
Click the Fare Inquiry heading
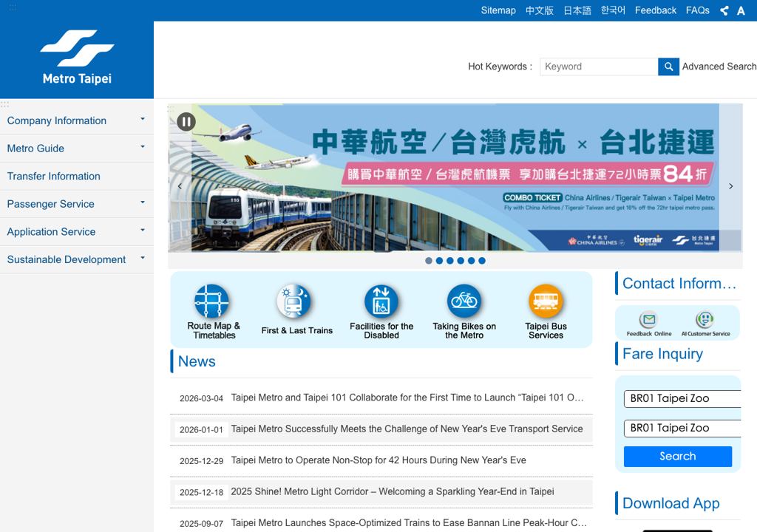click(662, 354)
